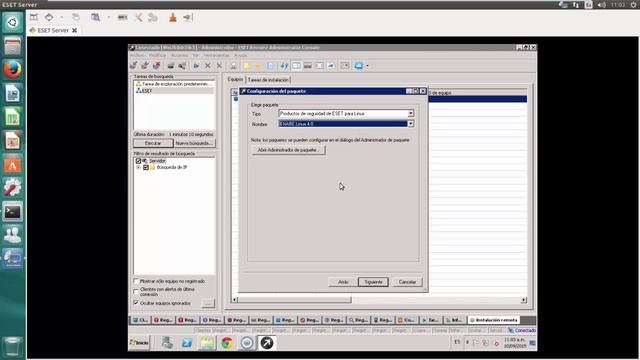Image resolution: width=640 pixels, height=360 pixels.
Task: Click the black arrow ESET console taskbar icon
Action: coord(267,343)
